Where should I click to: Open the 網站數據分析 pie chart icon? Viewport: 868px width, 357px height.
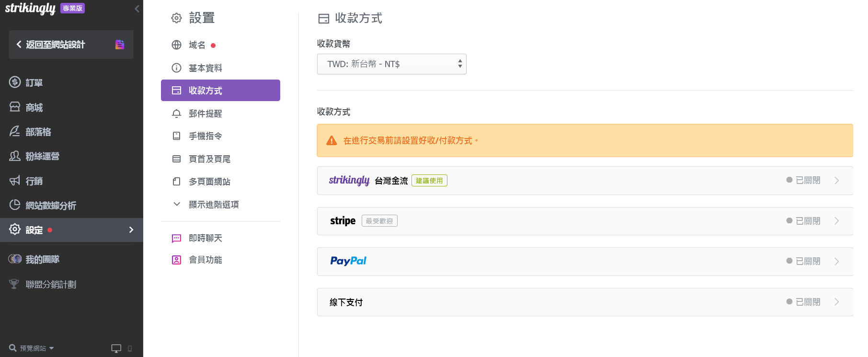pos(15,205)
